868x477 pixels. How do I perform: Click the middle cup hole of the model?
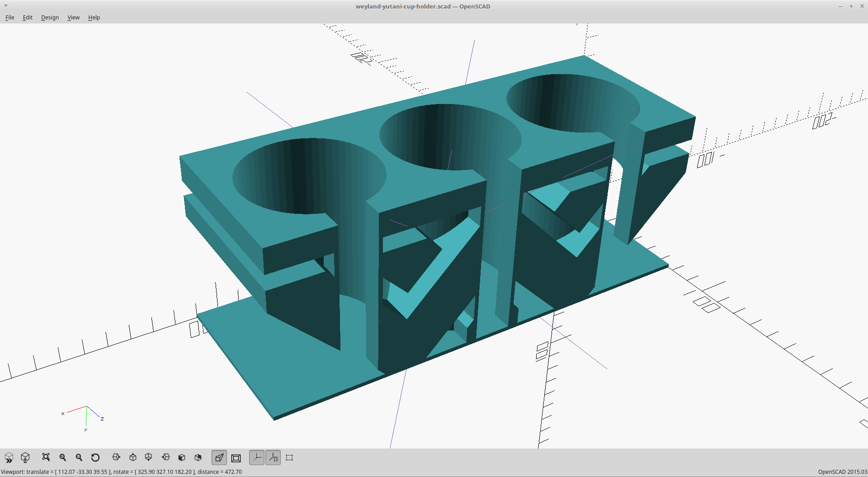[x=450, y=137]
